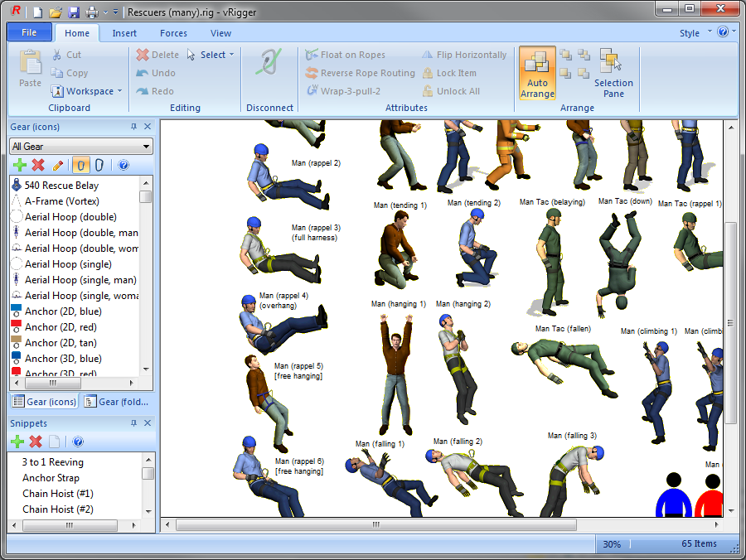Click the help icon in the Snippets panel
Image resolution: width=746 pixels, height=560 pixels.
coord(77,442)
